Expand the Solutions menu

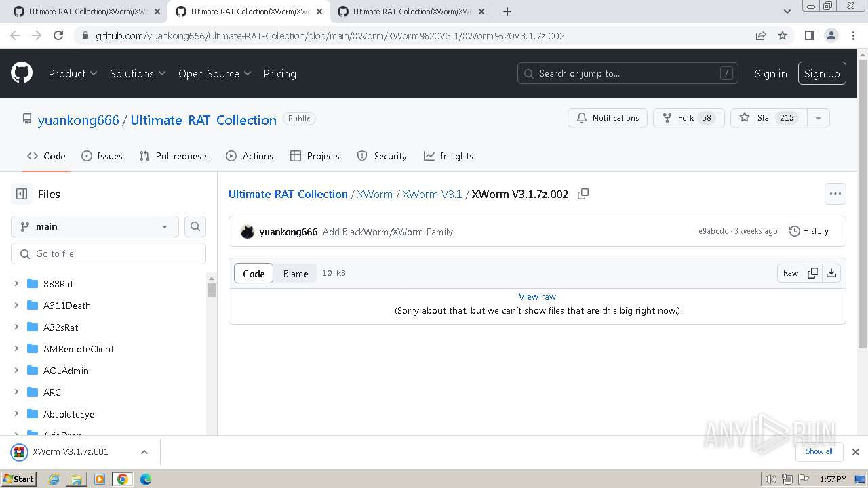tap(138, 73)
